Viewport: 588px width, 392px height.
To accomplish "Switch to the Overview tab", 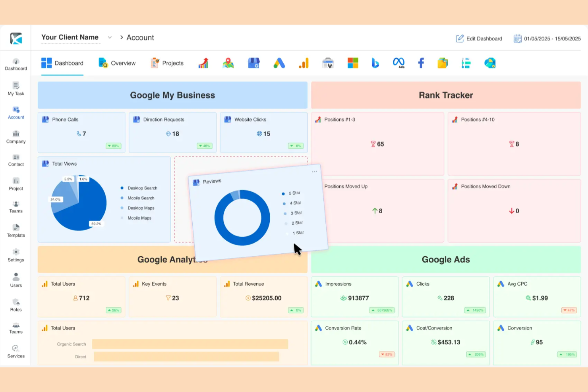I will pyautogui.click(x=117, y=63).
